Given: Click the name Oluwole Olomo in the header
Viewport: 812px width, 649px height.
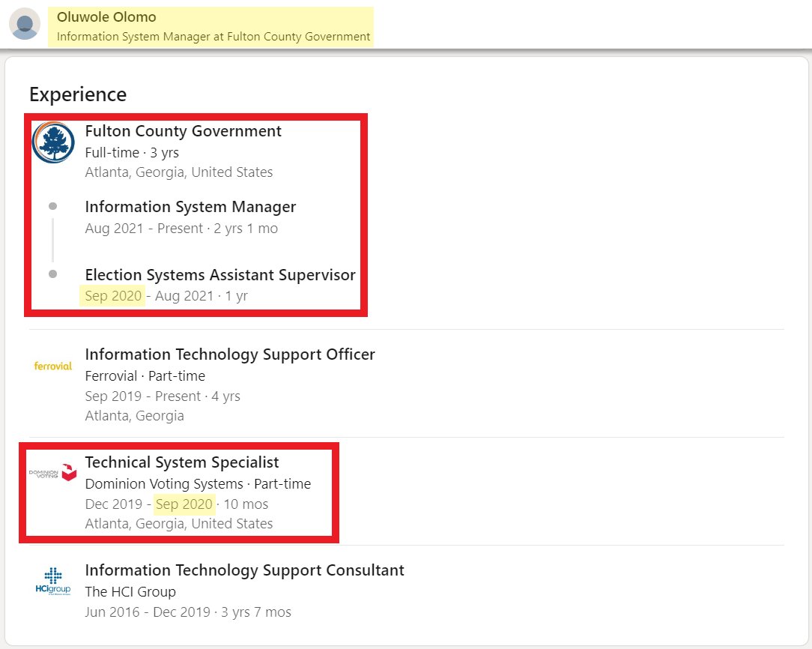Looking at the screenshot, I should 106,16.
